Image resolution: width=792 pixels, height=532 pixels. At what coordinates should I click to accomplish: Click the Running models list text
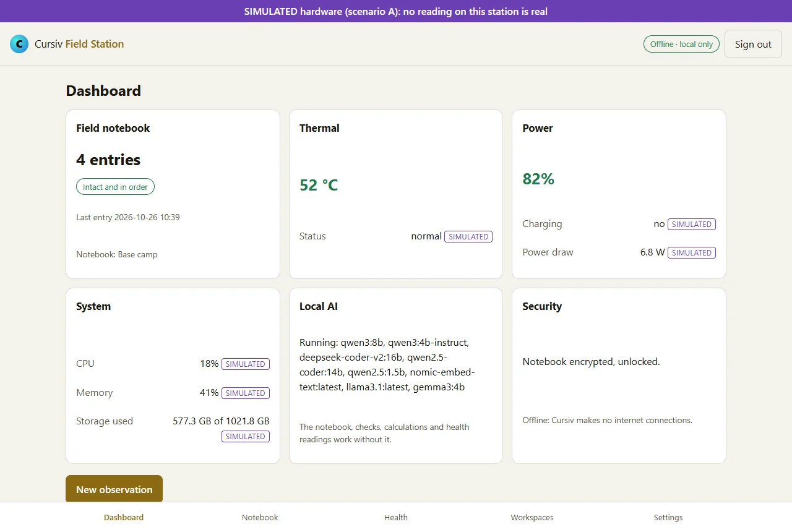click(x=388, y=365)
